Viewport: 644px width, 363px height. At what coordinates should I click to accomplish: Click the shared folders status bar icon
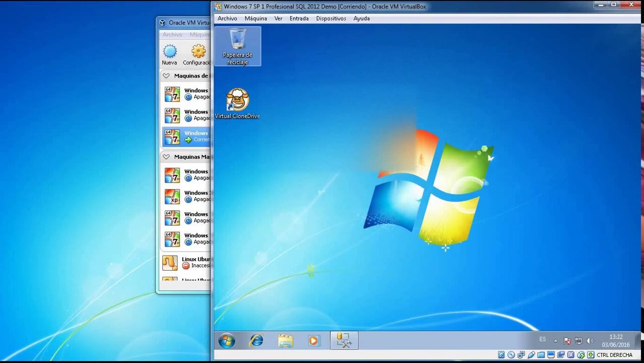coord(541,355)
